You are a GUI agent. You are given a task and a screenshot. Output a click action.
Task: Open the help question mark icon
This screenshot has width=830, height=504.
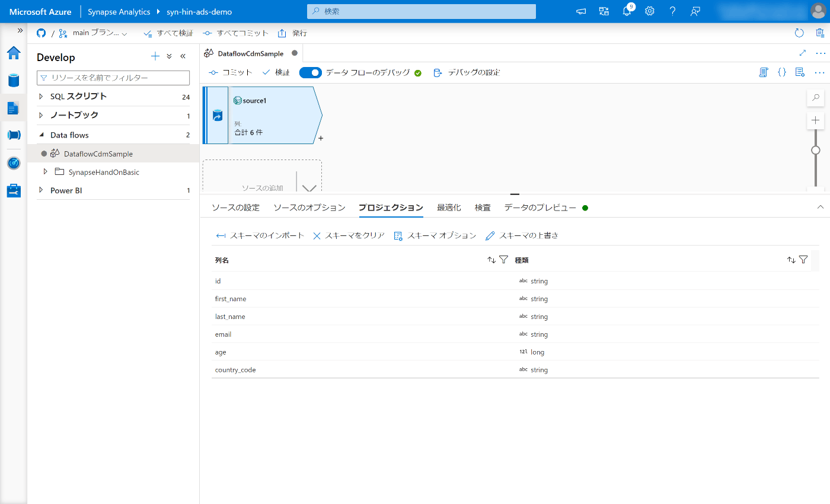(x=673, y=11)
